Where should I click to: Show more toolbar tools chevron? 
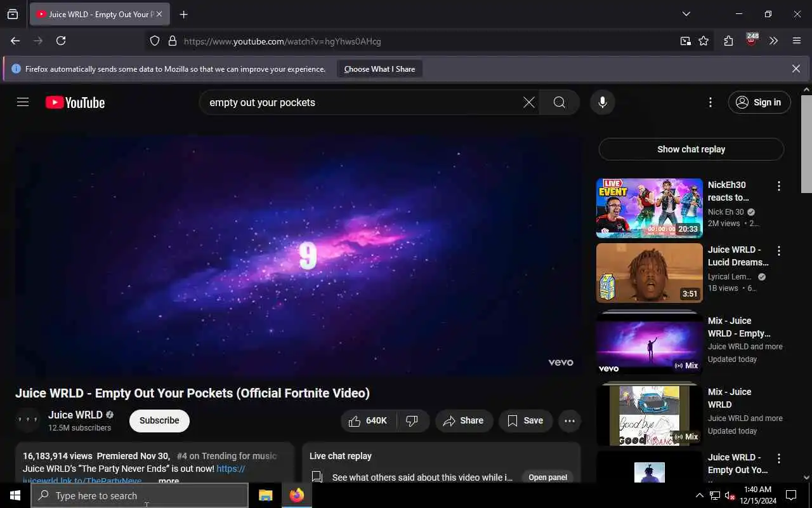click(773, 41)
